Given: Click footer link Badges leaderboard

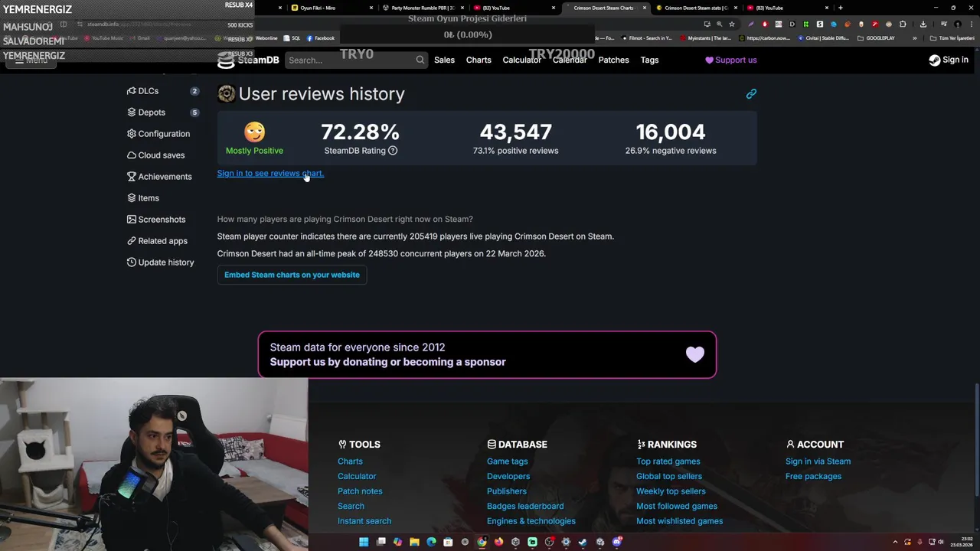Looking at the screenshot, I should [525, 506].
